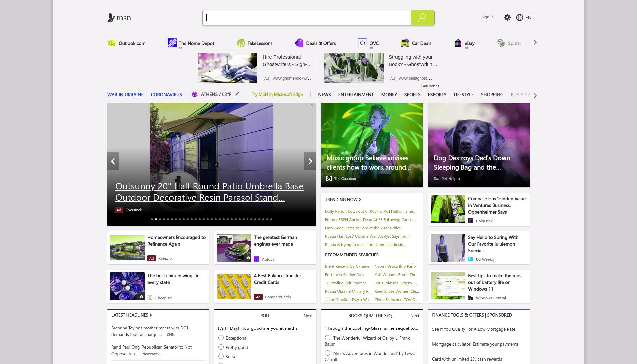The width and height of the screenshot is (637, 364).
Task: Expand more navigation categories chevron
Action: pyautogui.click(x=535, y=95)
